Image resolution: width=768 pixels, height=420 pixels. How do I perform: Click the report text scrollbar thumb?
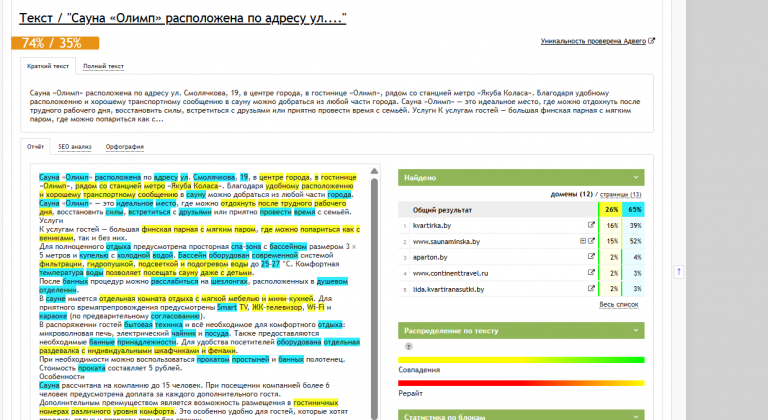(x=374, y=299)
